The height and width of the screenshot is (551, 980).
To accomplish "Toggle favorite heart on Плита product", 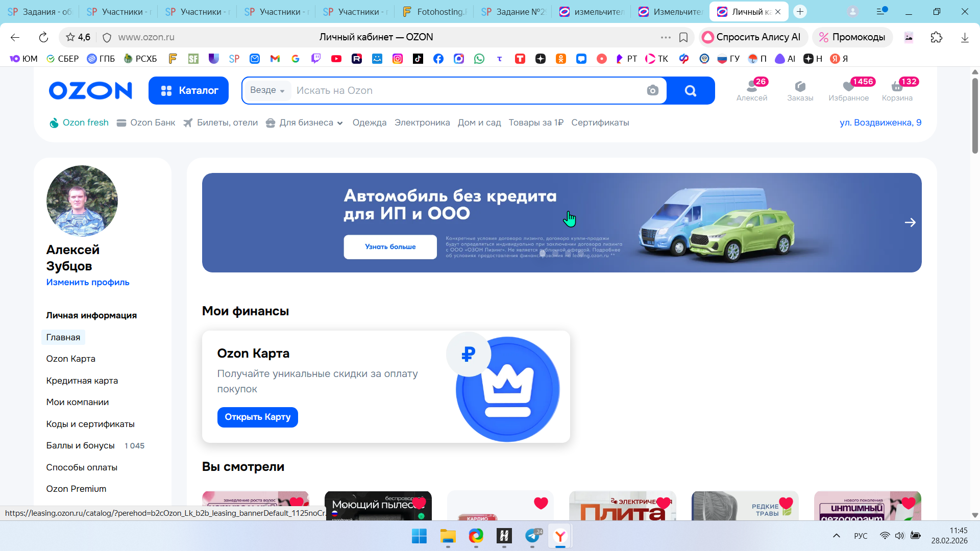I will (663, 503).
